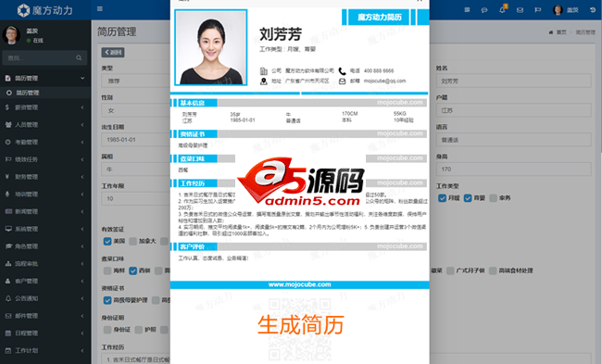The height and width of the screenshot is (364, 602).
Task: Click the monitor icon for 系统管理
Action: point(8,229)
